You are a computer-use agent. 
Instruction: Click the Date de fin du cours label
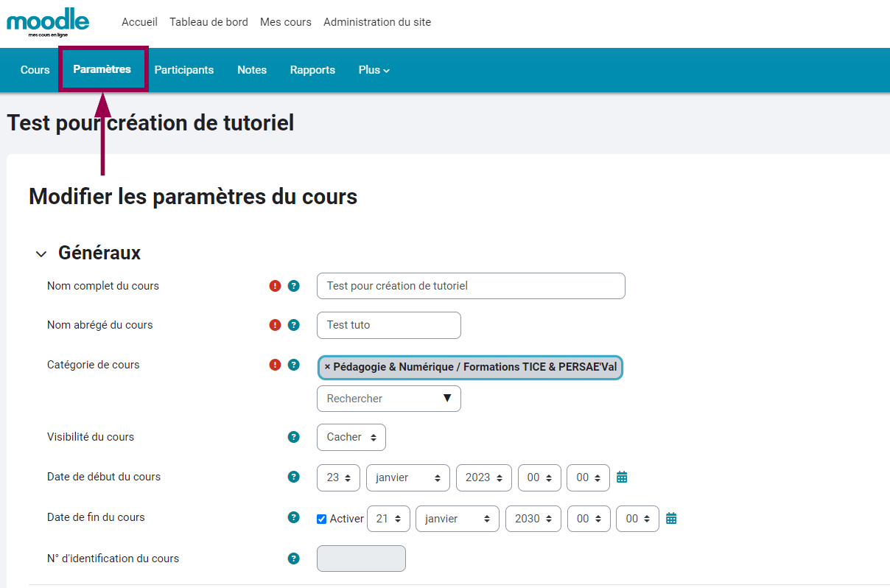96,517
